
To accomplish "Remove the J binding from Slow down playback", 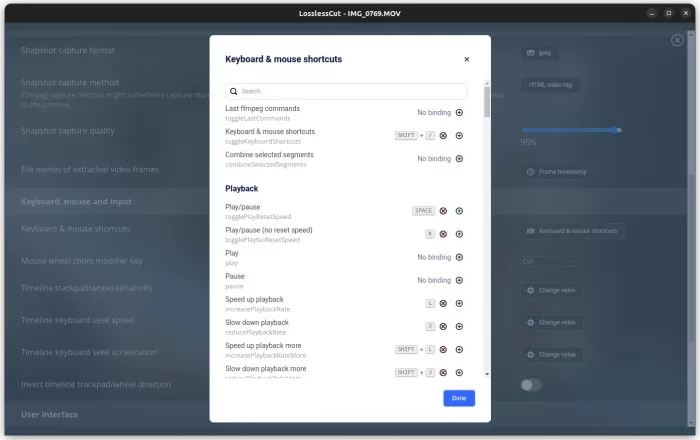I will pyautogui.click(x=443, y=326).
